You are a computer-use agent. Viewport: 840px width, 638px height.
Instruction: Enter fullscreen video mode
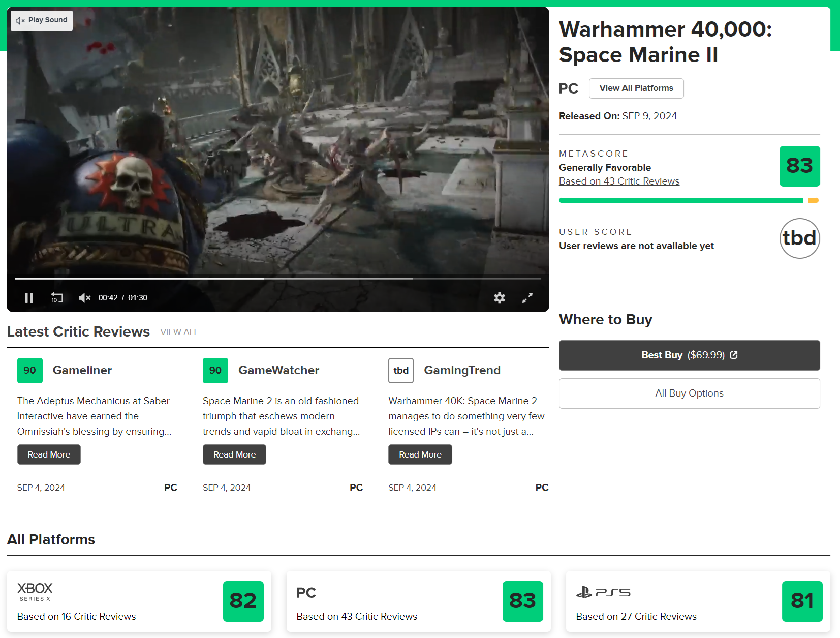pyautogui.click(x=527, y=298)
